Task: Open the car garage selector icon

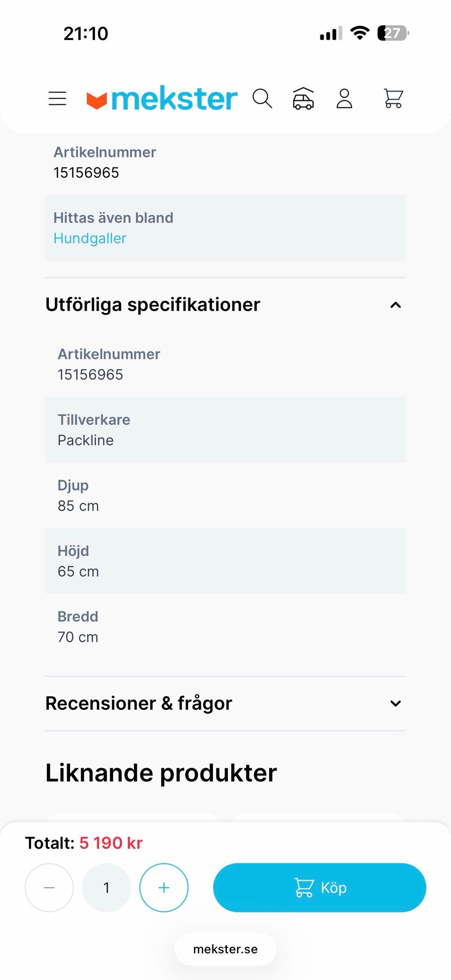Action: [x=303, y=99]
